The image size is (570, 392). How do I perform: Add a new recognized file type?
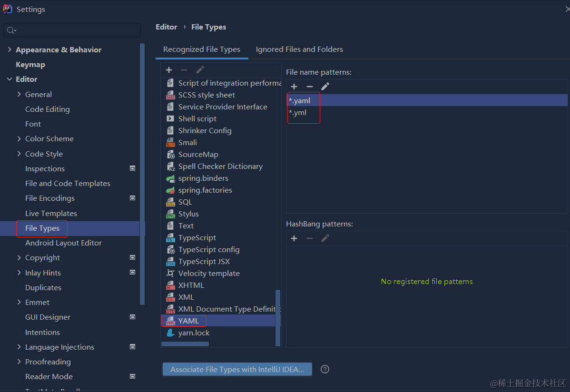(169, 69)
